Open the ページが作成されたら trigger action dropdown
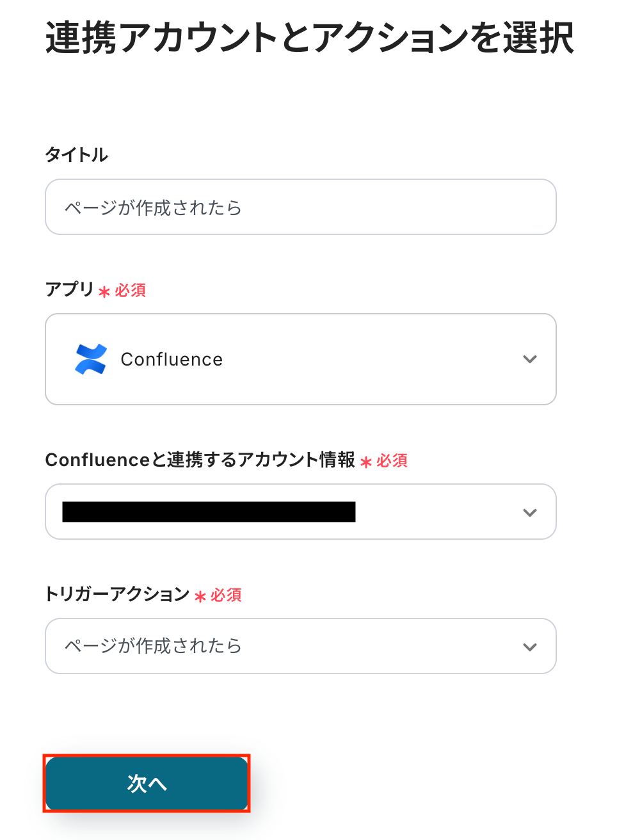The image size is (617, 840). point(301,646)
